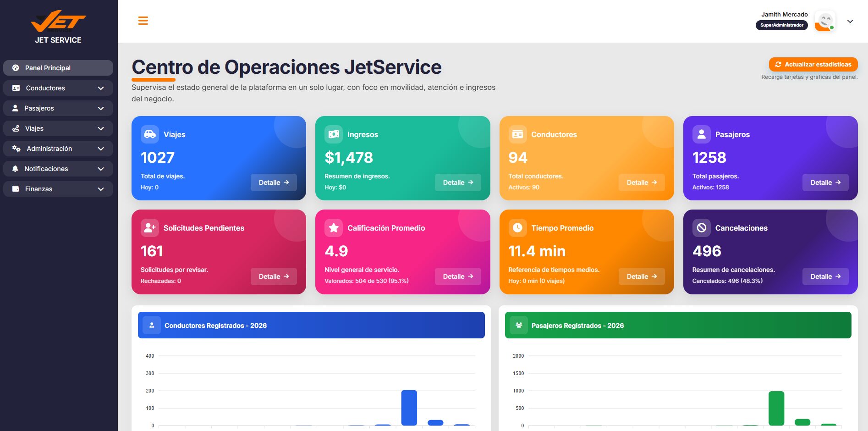868x431 pixels.
Task: Click the Viajes route sidebar icon
Action: pyautogui.click(x=16, y=128)
